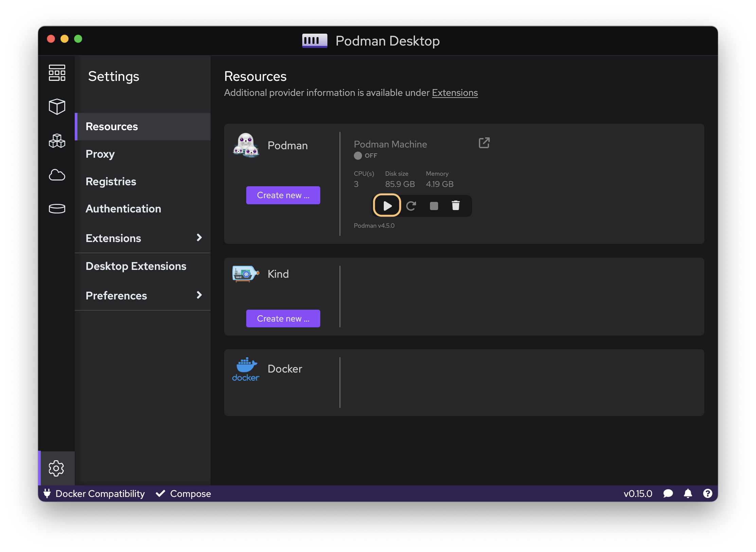Click the v0.15.0 version label
This screenshot has height=552, width=756.
pos(638,494)
